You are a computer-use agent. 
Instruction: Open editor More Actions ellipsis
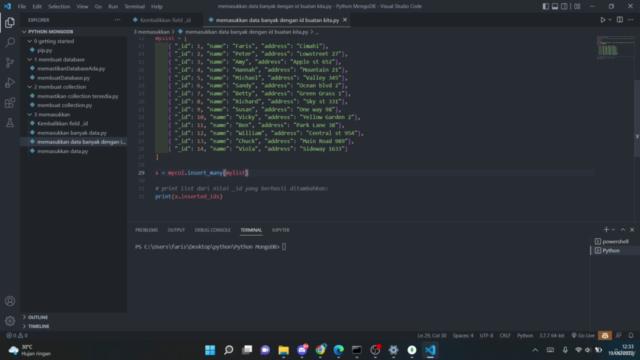tap(630, 20)
